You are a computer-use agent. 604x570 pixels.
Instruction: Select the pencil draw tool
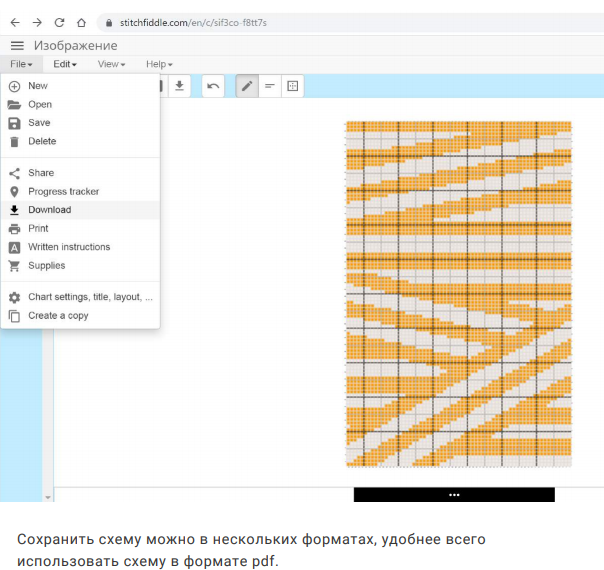[247, 86]
